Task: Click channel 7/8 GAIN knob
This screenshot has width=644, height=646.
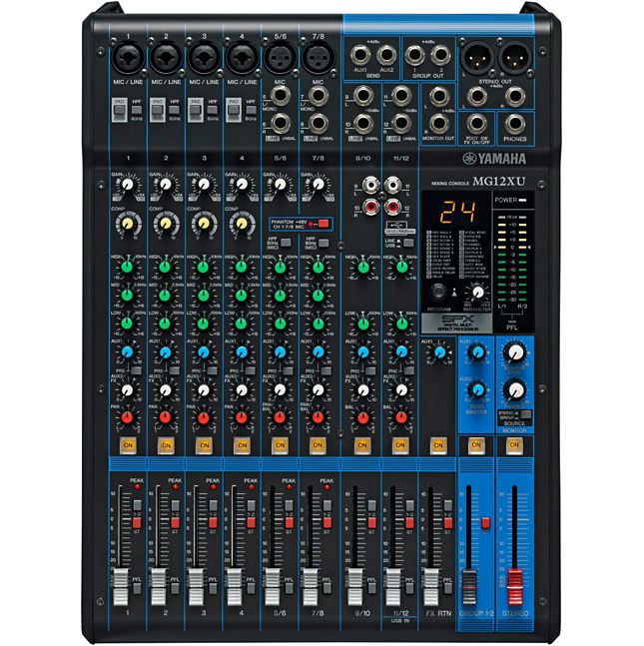Action: click(x=318, y=184)
